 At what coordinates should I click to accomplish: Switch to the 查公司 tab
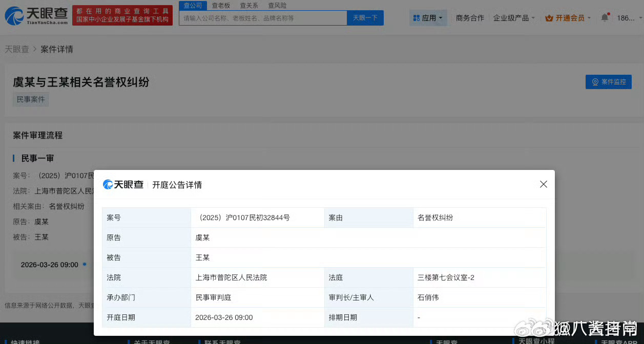193,5
